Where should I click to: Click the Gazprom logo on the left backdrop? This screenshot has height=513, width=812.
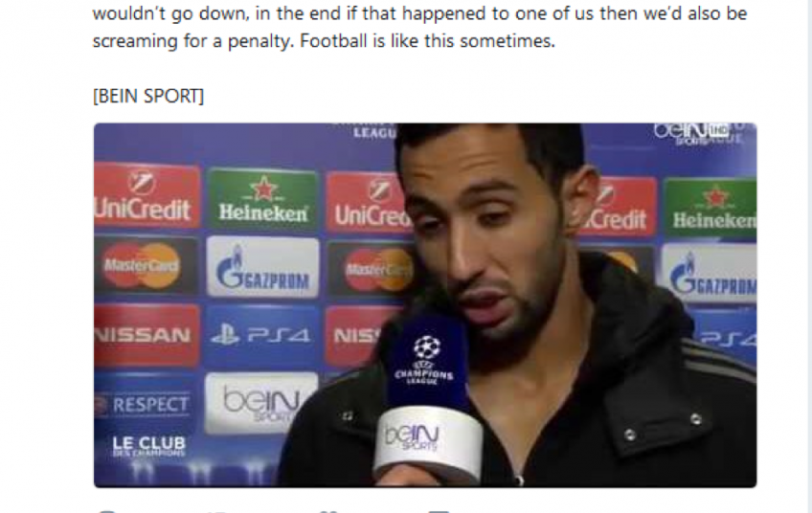(x=262, y=268)
